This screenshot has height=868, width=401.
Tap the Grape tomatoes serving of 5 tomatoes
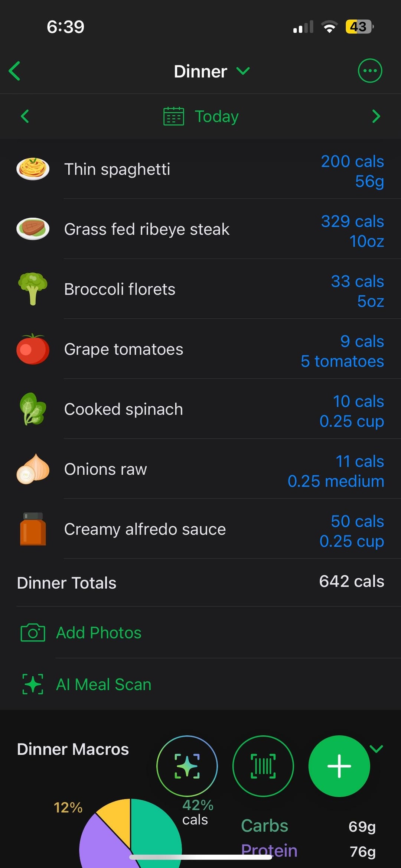click(342, 361)
